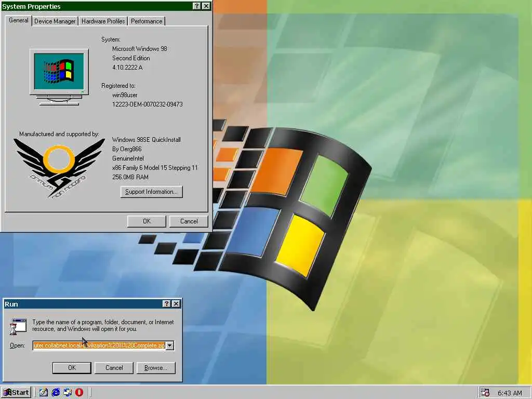Click OK in the Run dialog
The height and width of the screenshot is (399, 532).
coord(72,368)
